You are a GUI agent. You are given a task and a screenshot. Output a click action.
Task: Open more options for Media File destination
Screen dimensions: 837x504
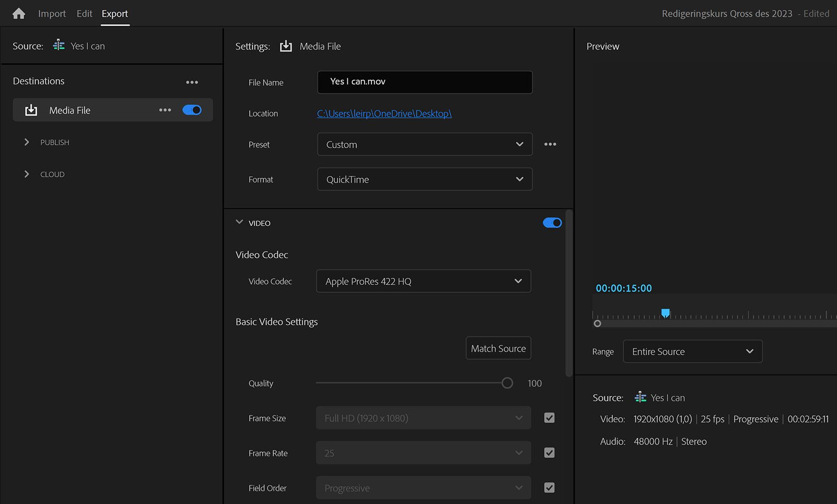pos(165,110)
